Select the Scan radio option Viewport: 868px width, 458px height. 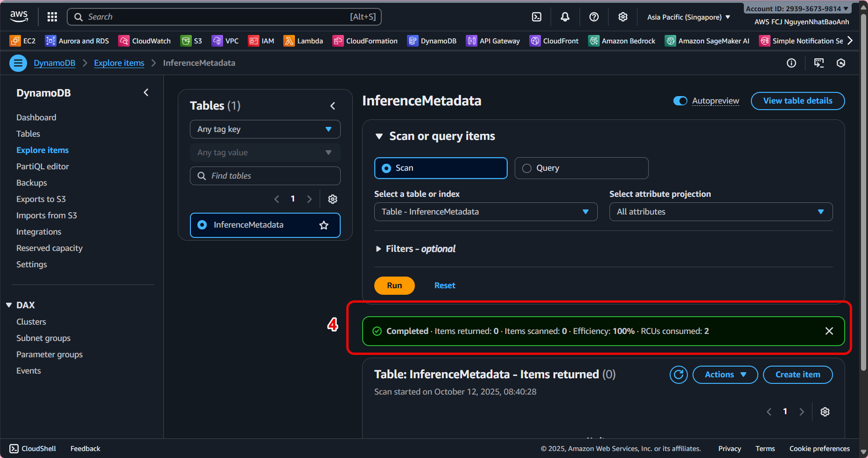point(441,168)
